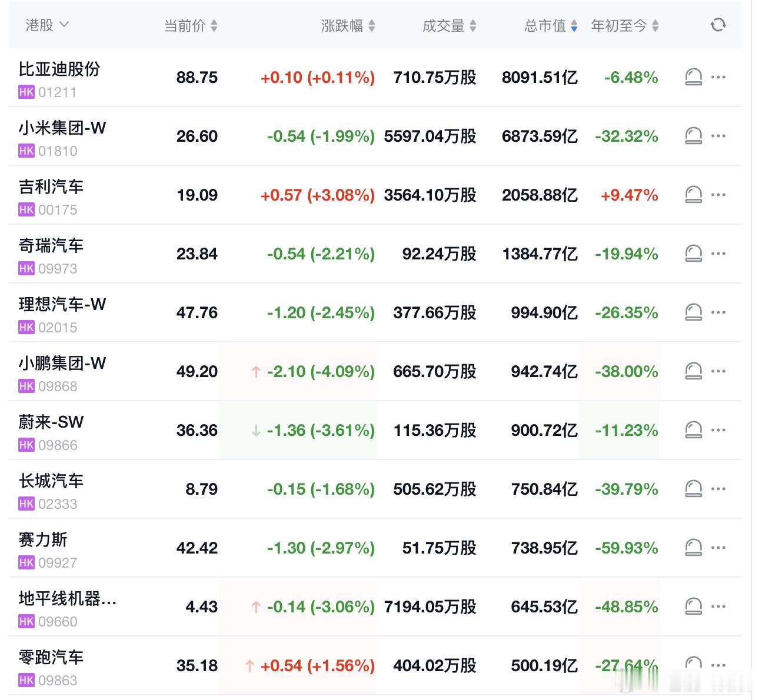Expand the 港股 market dropdown

pyautogui.click(x=47, y=25)
